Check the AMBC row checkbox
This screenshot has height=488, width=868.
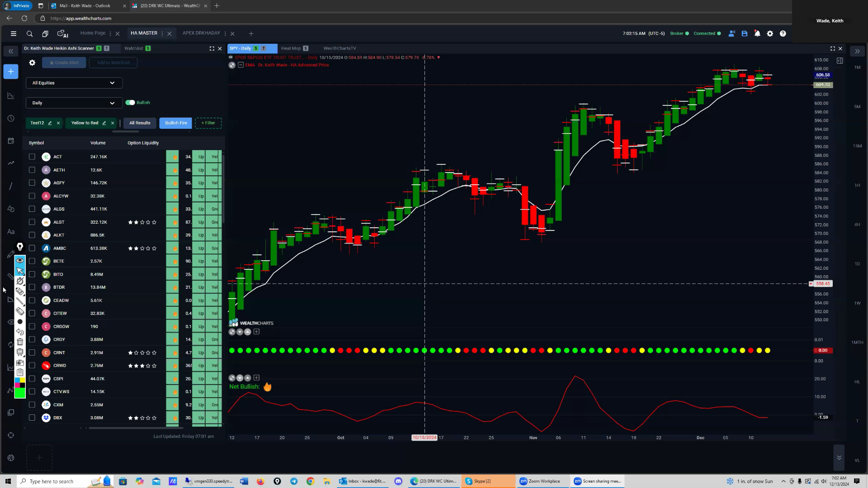(32, 248)
